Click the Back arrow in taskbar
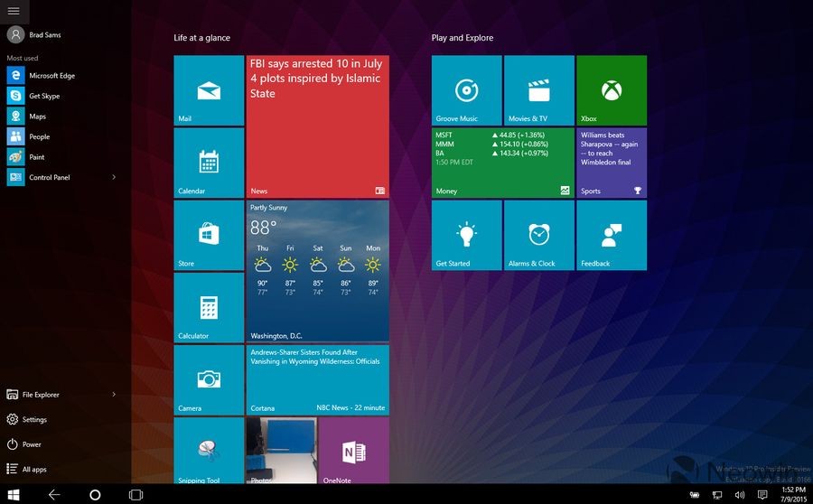813x504 pixels. click(54, 494)
